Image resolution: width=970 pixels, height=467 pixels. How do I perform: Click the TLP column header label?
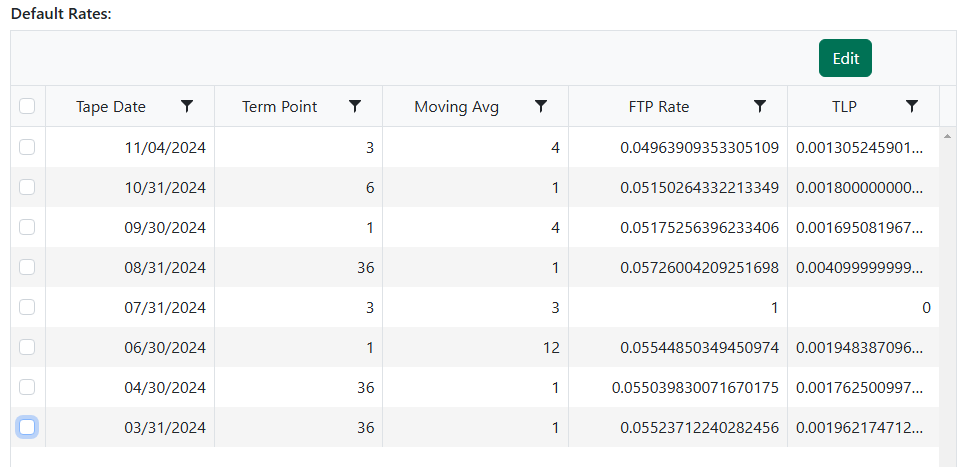click(x=844, y=107)
